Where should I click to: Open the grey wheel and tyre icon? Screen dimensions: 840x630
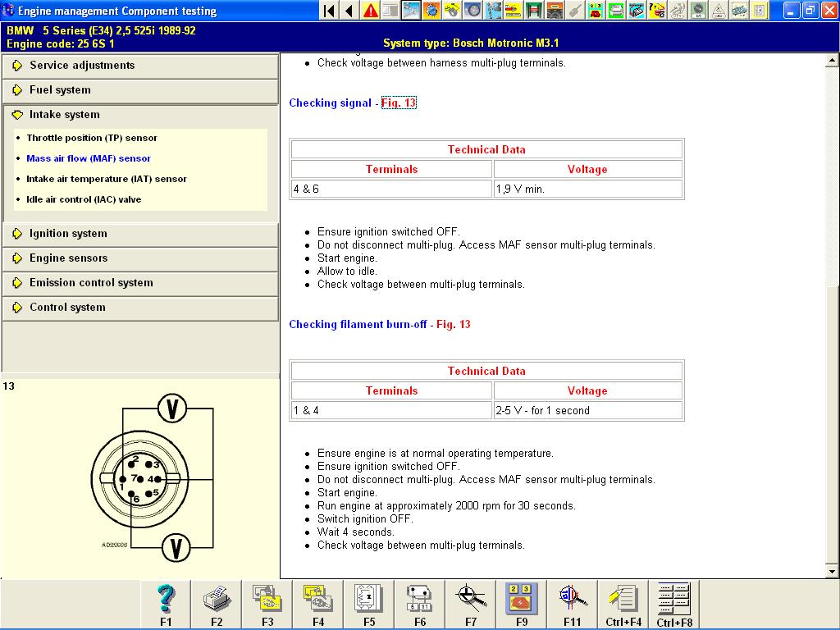pyautogui.click(x=472, y=10)
